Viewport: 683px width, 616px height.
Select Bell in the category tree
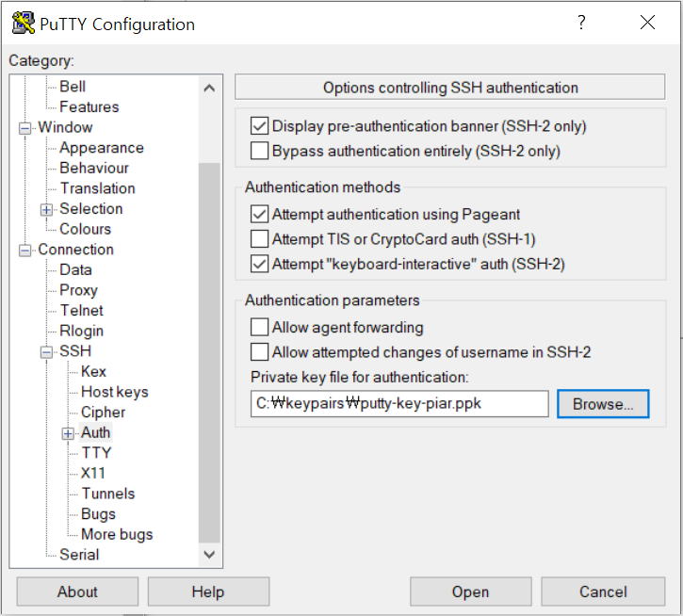coord(73,87)
